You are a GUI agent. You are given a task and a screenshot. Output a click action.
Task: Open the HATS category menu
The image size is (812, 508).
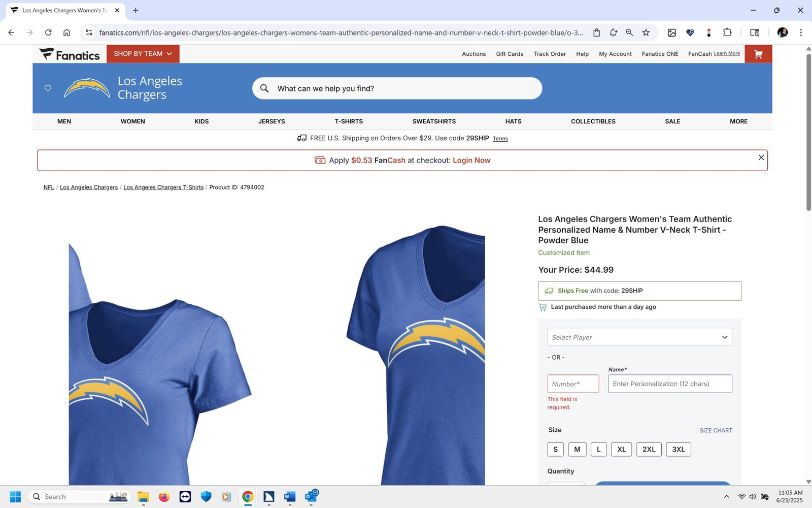point(513,121)
